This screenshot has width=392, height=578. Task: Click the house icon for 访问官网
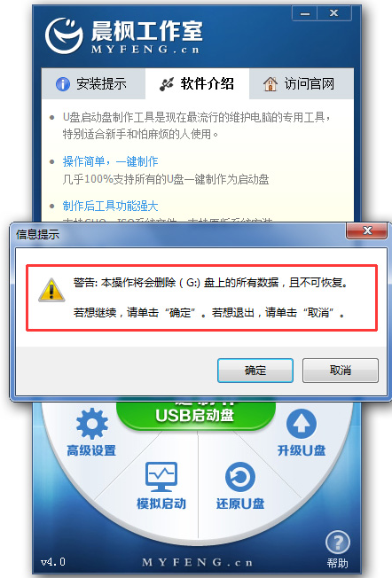point(270,83)
